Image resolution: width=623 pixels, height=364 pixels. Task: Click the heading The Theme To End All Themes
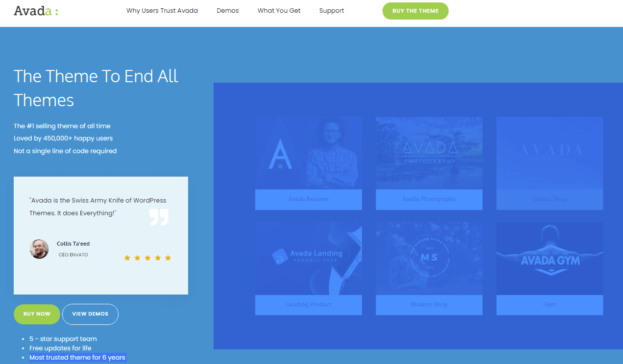pyautogui.click(x=96, y=88)
